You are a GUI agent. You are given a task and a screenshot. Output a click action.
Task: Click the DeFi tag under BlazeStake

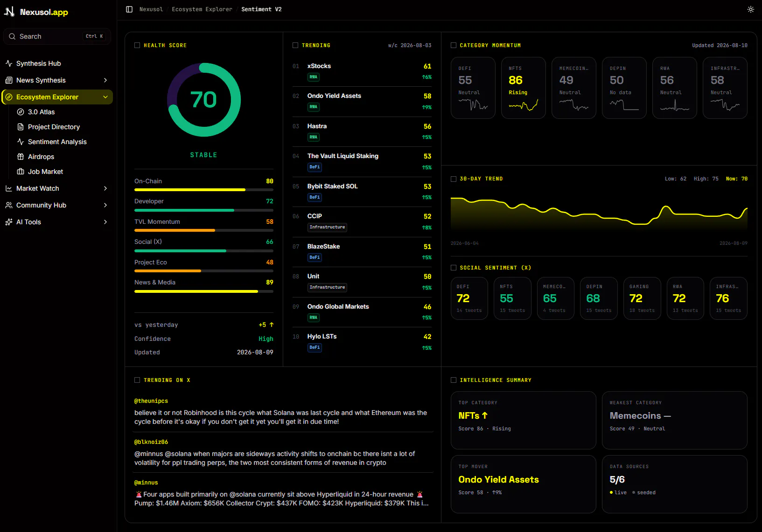click(315, 257)
